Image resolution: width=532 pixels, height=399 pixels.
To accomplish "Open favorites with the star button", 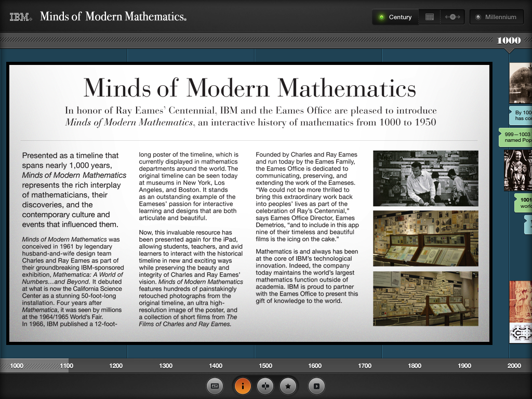I will point(288,386).
